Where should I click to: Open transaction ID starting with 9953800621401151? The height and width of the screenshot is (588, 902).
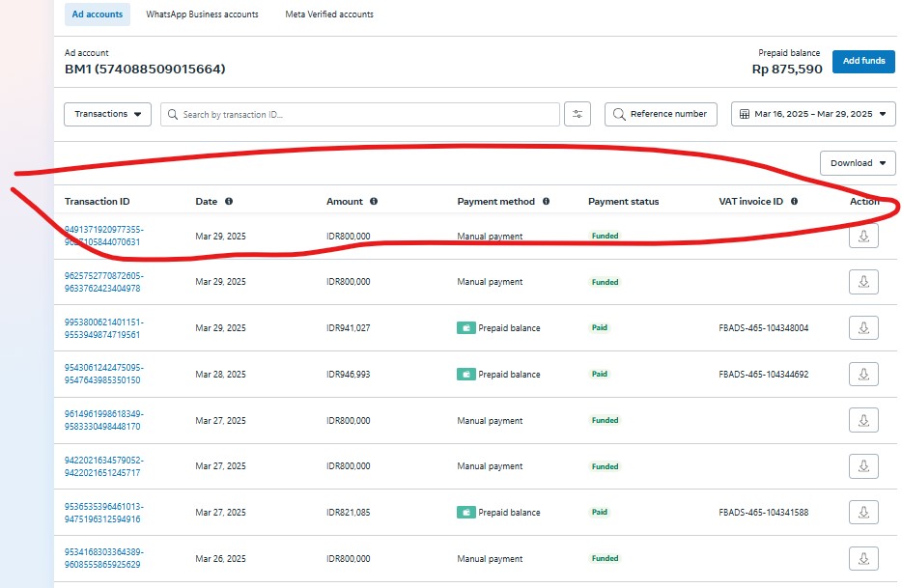pos(103,328)
